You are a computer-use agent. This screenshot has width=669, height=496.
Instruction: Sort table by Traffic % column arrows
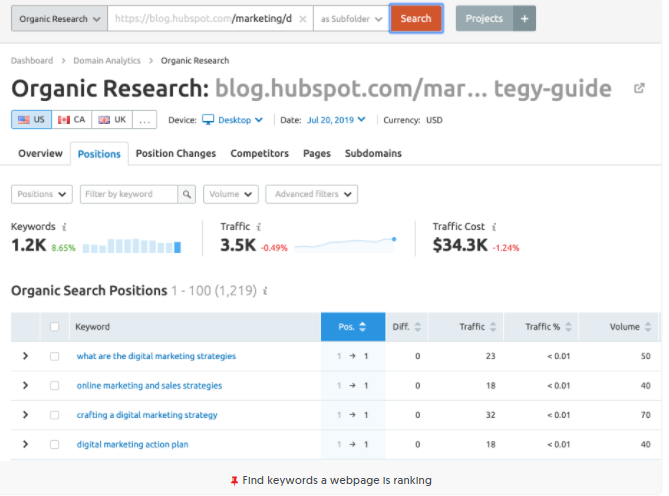click(x=568, y=327)
